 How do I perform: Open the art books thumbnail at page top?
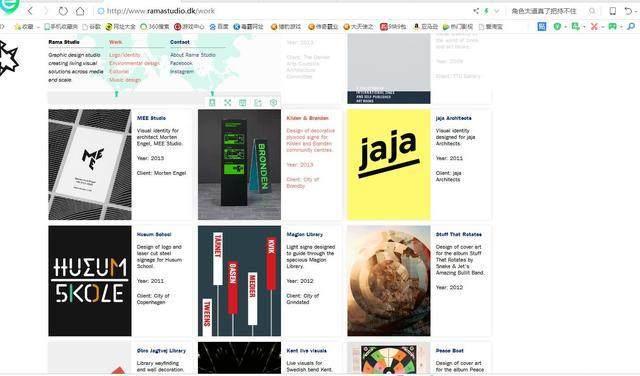tap(389, 69)
